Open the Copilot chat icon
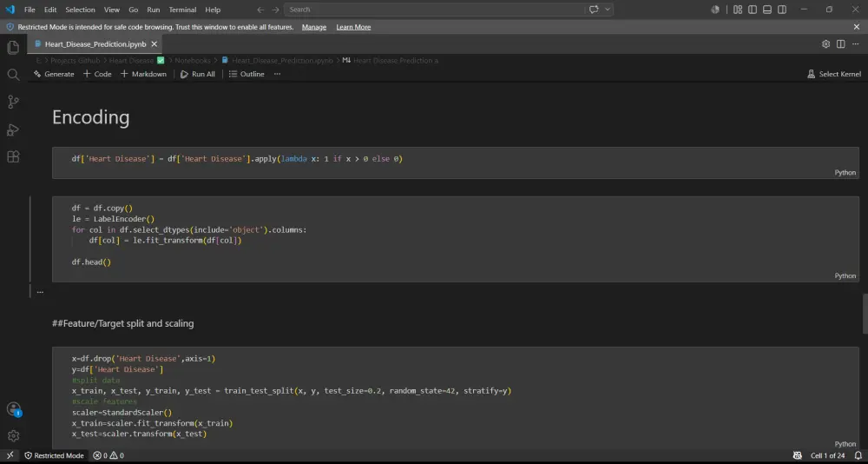868x464 pixels. click(x=594, y=10)
